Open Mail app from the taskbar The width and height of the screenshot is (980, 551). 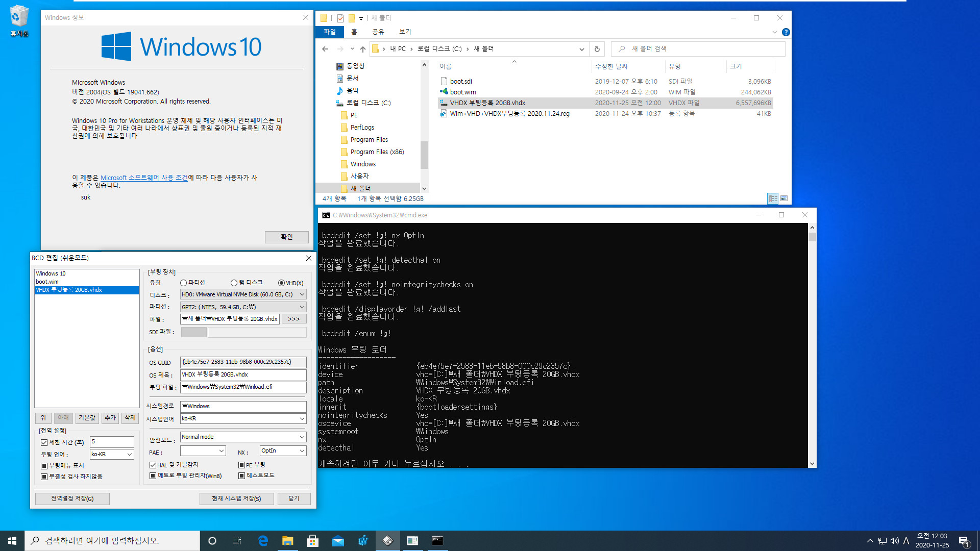tap(337, 541)
